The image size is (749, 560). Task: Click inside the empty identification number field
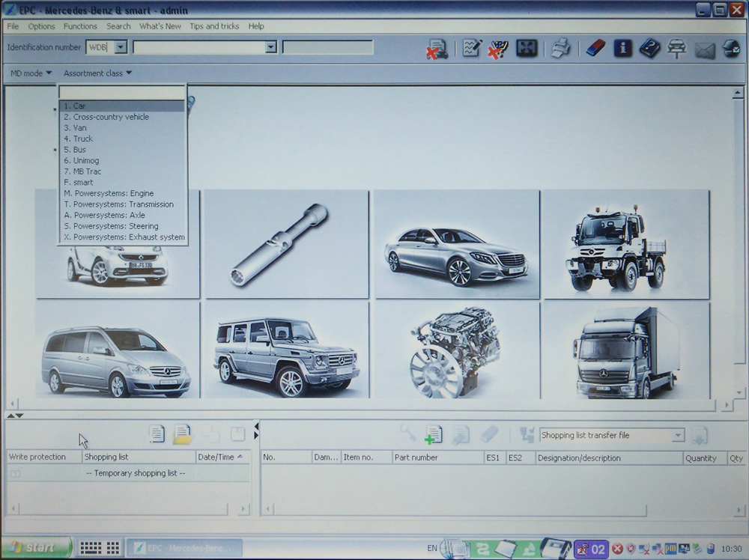coord(327,47)
